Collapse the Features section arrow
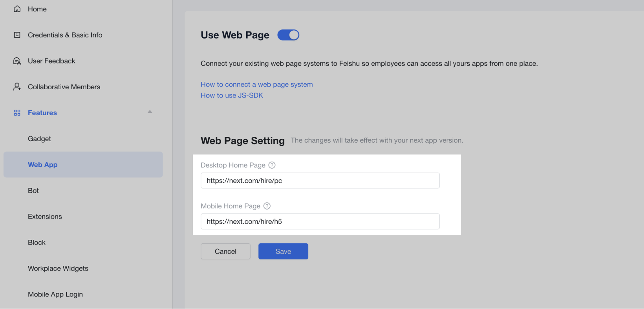Screen dimensions: 644x309 [150, 112]
